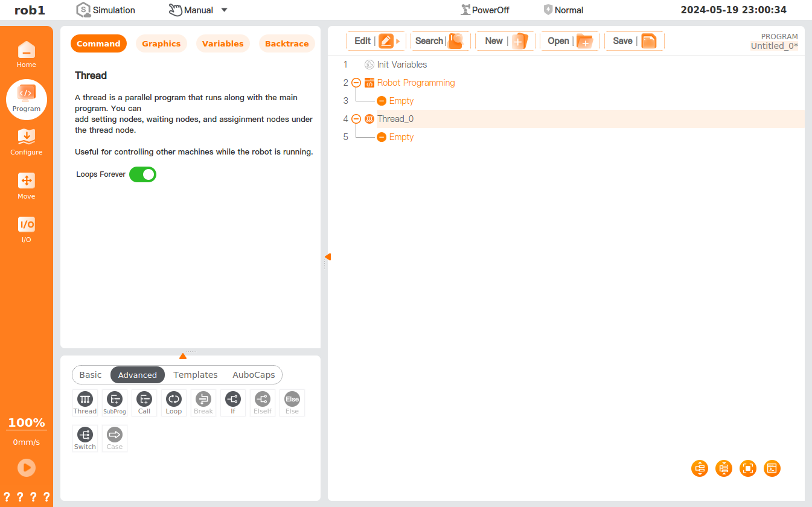The image size is (812, 507).
Task: Select the Basic commands tab
Action: [x=91, y=375]
